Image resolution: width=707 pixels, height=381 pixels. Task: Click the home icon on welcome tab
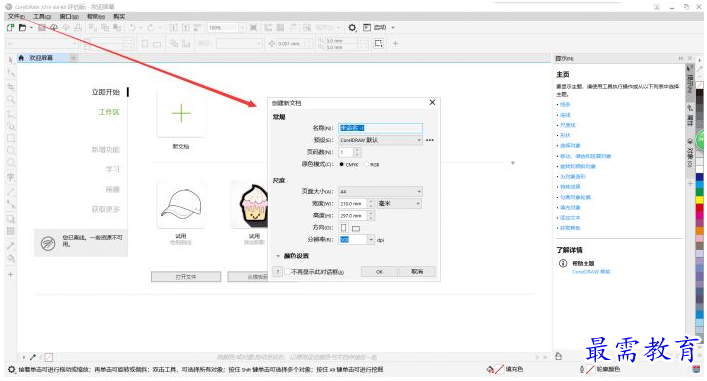21,58
